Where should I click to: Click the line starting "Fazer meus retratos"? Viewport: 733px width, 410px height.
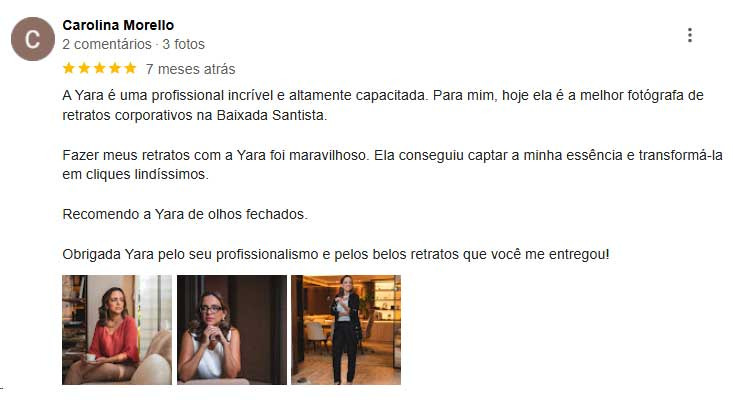click(393, 155)
